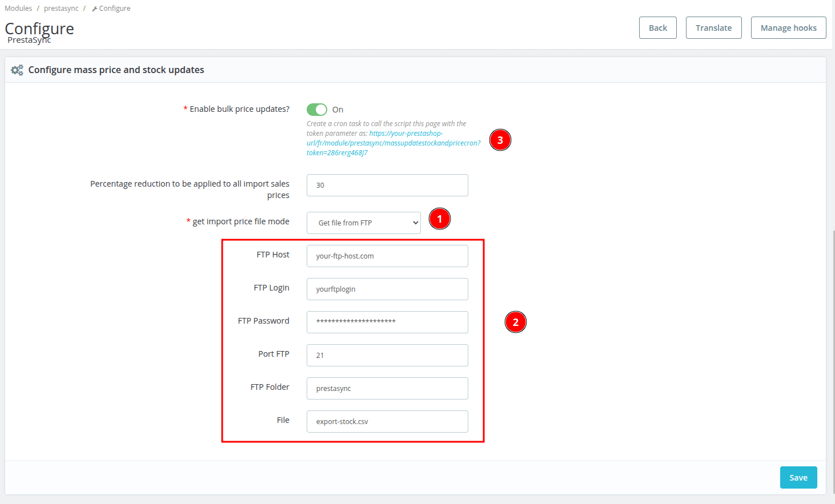Open the Translate button
This screenshot has width=835, height=504.
tap(713, 28)
